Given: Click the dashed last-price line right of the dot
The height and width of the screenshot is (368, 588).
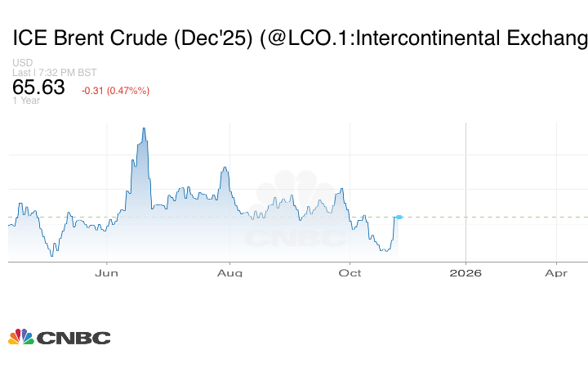Looking at the screenshot, I should coord(490,217).
